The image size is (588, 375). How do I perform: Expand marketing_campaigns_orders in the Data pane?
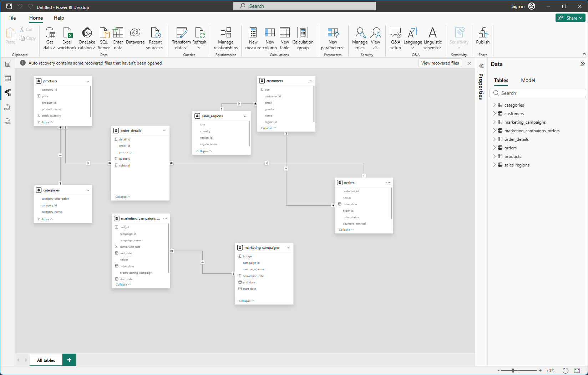point(495,130)
